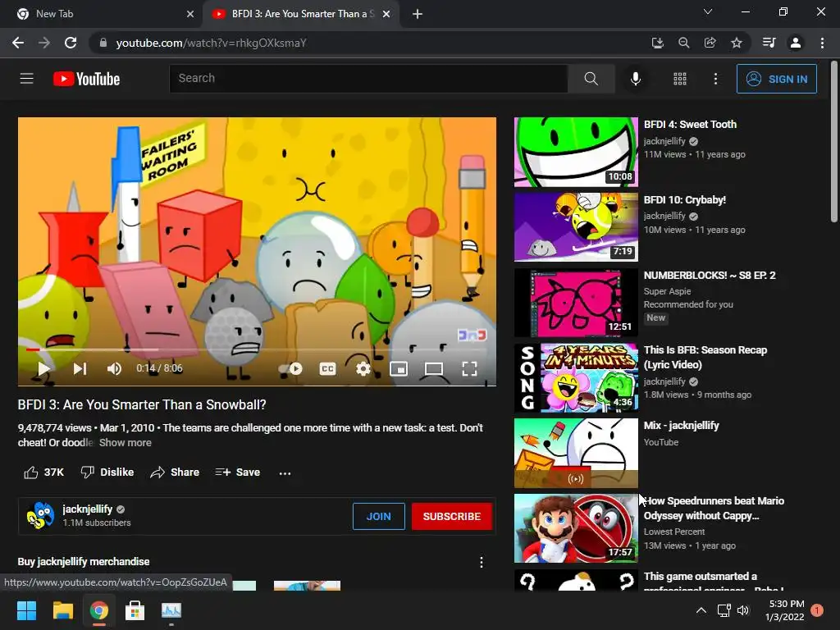Open media controls icon in toolbar
Viewport: 840px width, 630px height.
[x=769, y=43]
